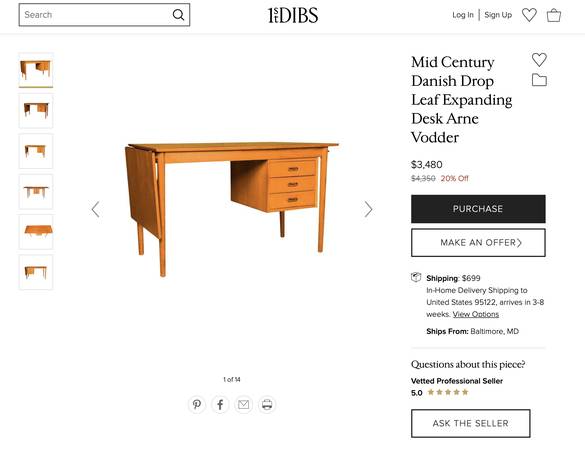Click the 1stDibs logo
This screenshot has height=450, width=585.
tap(293, 15)
